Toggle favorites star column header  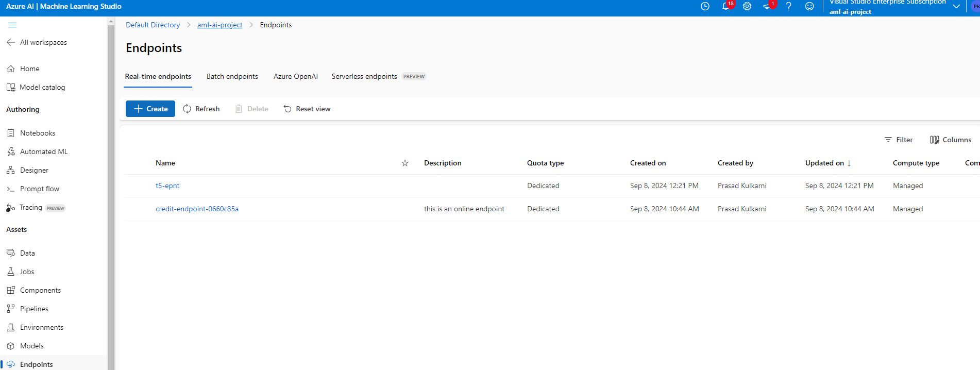click(405, 163)
